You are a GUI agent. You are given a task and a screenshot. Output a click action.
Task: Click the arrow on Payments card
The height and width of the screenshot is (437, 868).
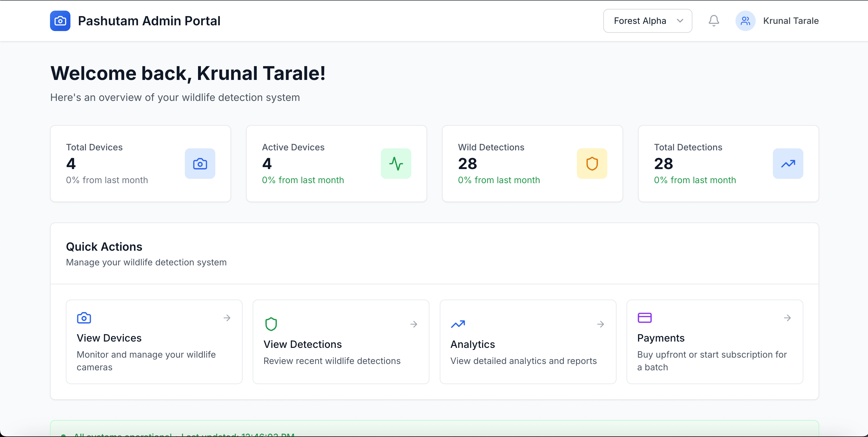pos(788,318)
